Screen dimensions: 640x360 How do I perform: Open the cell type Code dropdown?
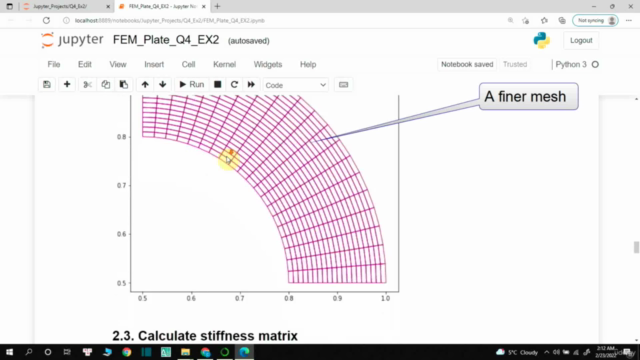[296, 85]
